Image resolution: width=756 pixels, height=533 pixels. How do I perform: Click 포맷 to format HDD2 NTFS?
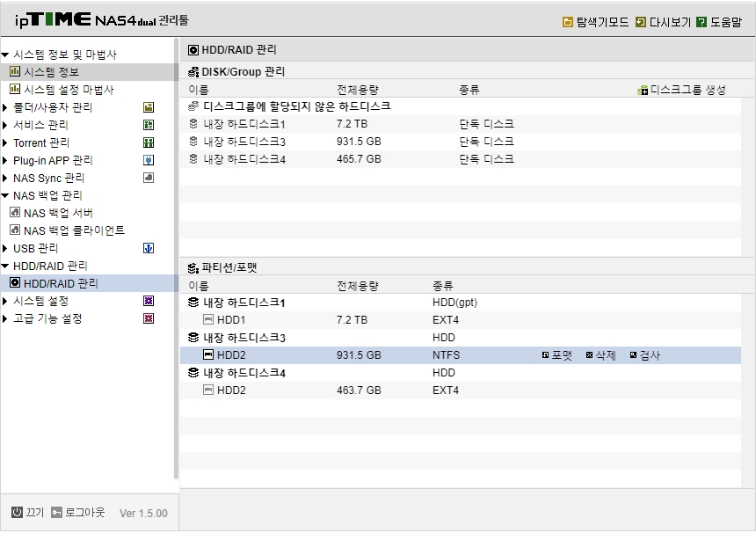click(x=556, y=355)
